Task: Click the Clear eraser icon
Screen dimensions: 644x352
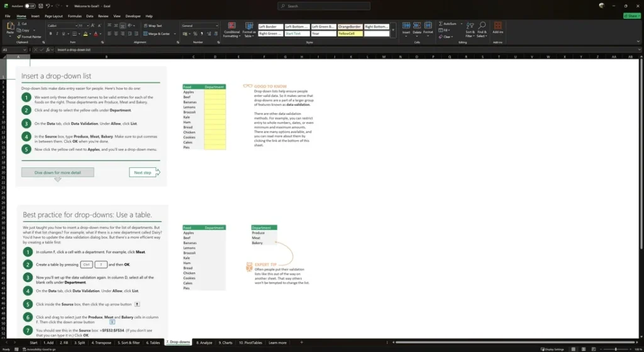Action: [x=441, y=36]
